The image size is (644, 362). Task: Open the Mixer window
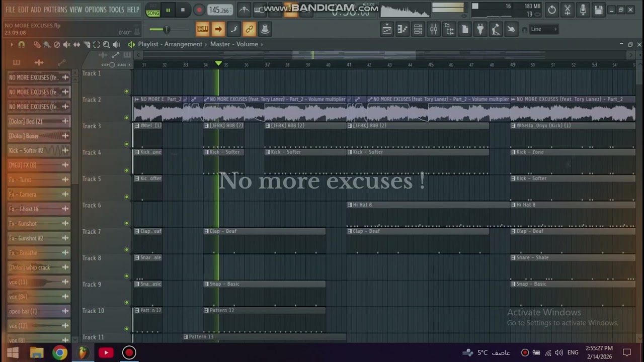click(433, 29)
